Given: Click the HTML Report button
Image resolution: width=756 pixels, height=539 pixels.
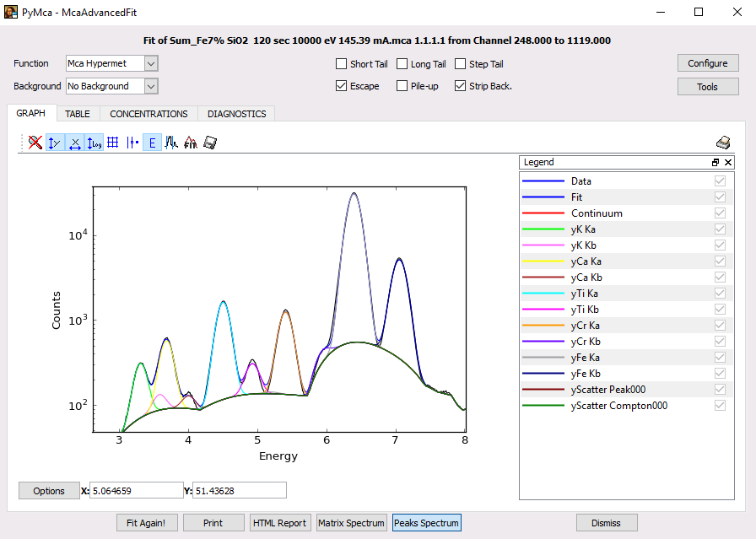Looking at the screenshot, I should (x=279, y=523).
